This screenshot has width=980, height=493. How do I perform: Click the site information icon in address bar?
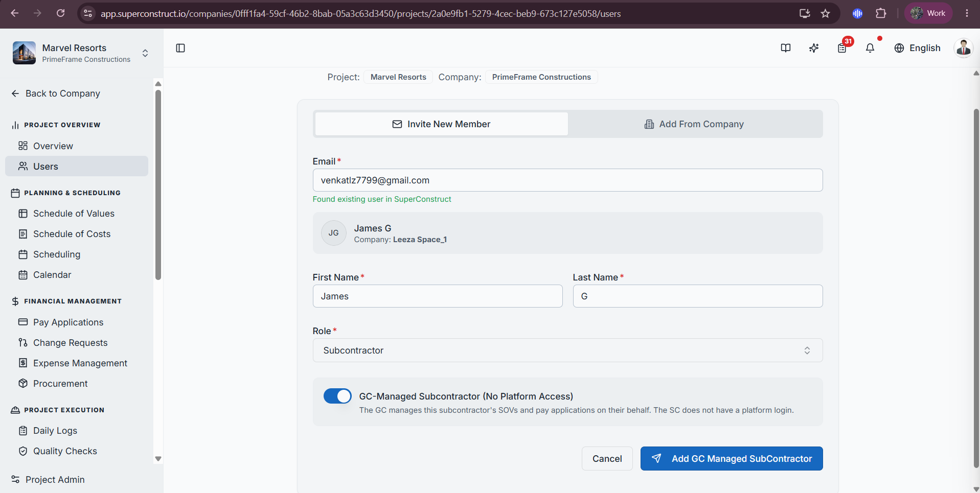(x=88, y=13)
